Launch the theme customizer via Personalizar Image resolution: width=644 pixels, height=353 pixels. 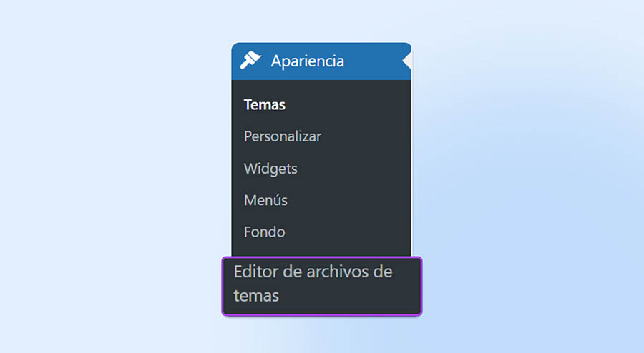pos(282,136)
